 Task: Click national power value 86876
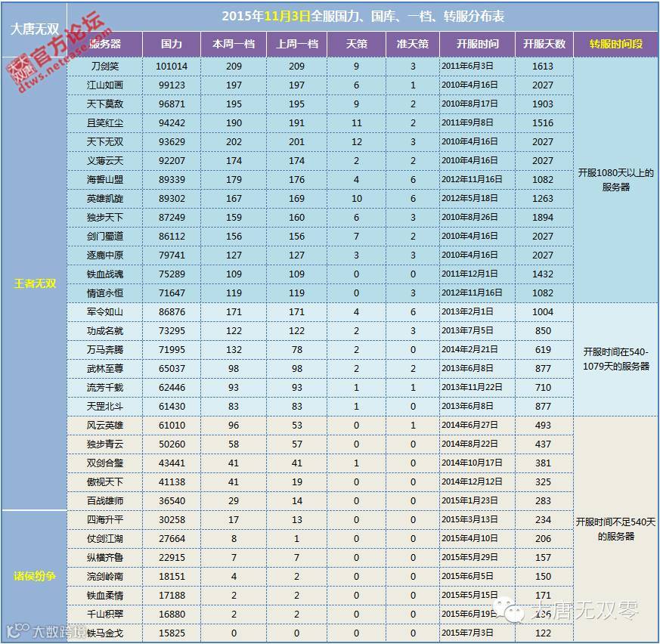coord(172,312)
